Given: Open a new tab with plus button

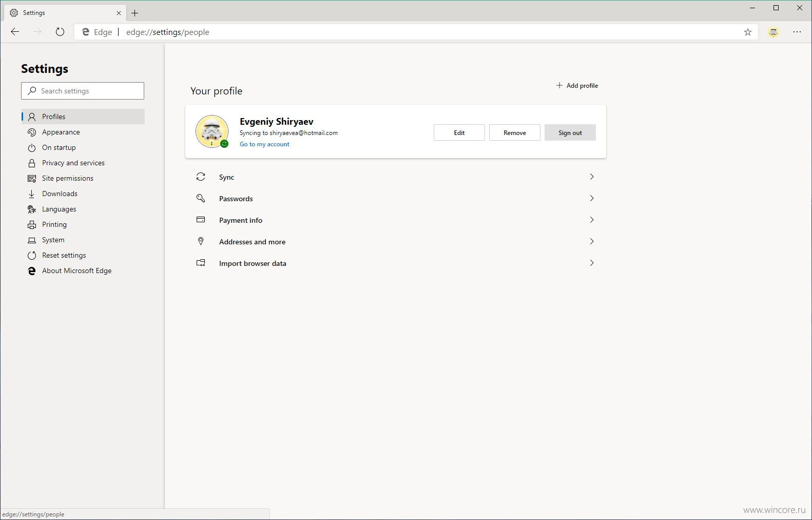Looking at the screenshot, I should (135, 13).
